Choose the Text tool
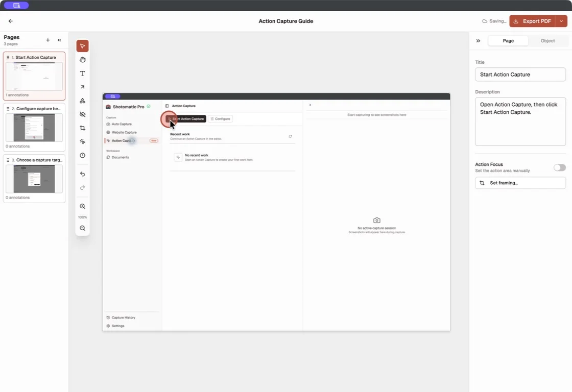 (82, 73)
